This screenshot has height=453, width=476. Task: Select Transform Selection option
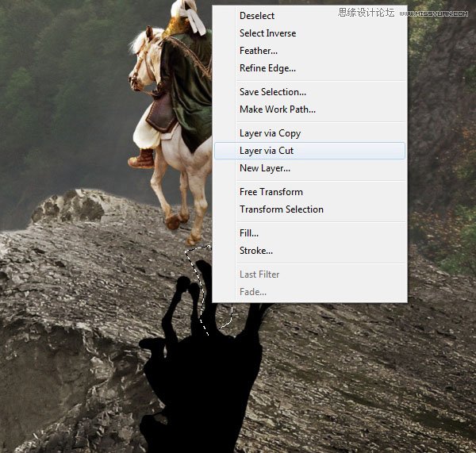309,209
